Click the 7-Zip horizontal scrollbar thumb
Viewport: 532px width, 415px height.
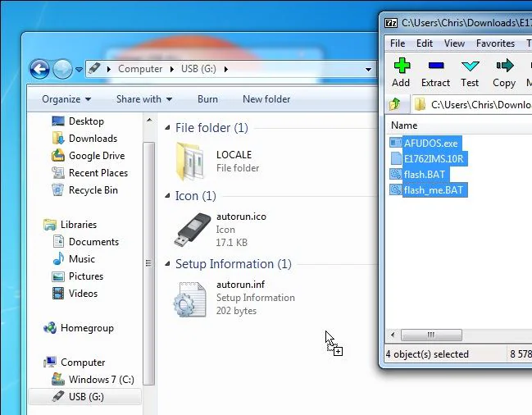(431, 335)
